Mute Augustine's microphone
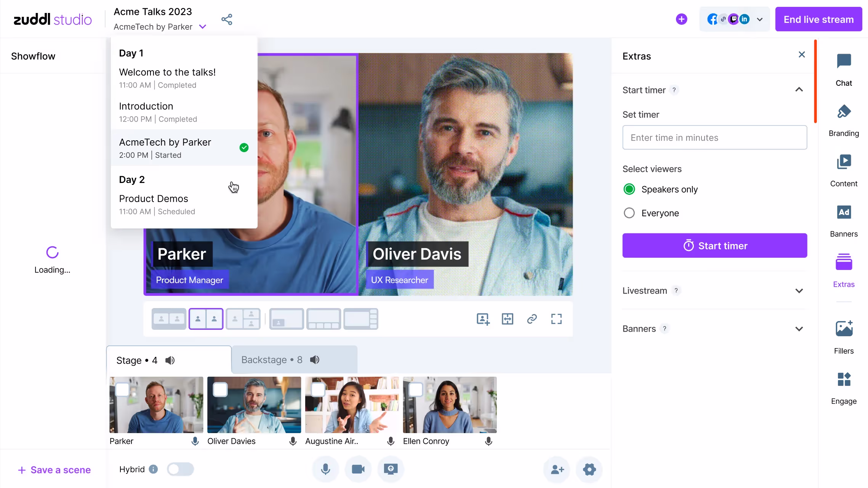Screen dimensions: 868x488 pos(391,441)
